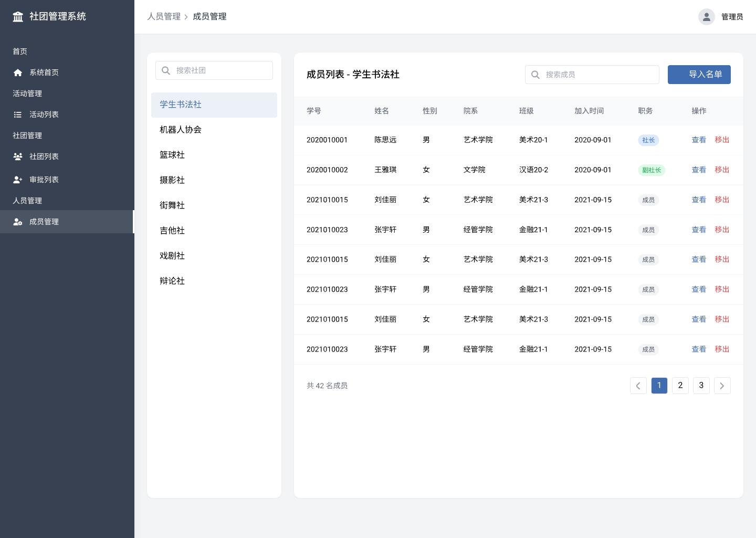Image resolution: width=756 pixels, height=538 pixels.
Task: Open page 2 of the member list
Action: point(680,386)
